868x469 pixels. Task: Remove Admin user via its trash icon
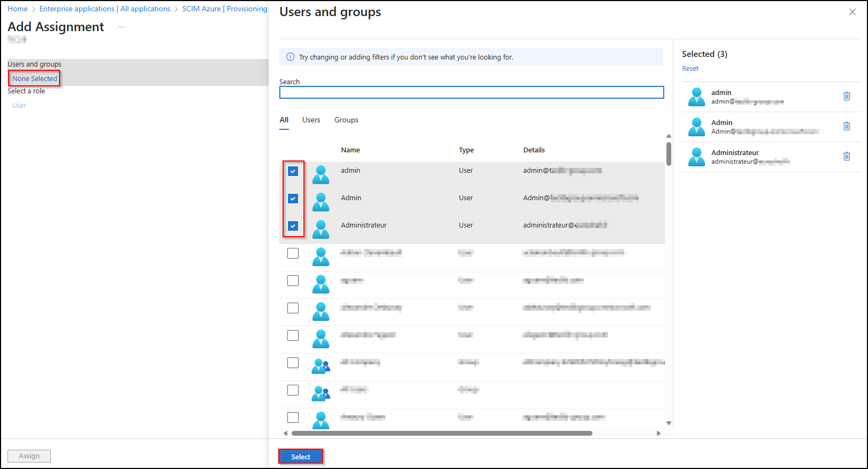click(847, 126)
